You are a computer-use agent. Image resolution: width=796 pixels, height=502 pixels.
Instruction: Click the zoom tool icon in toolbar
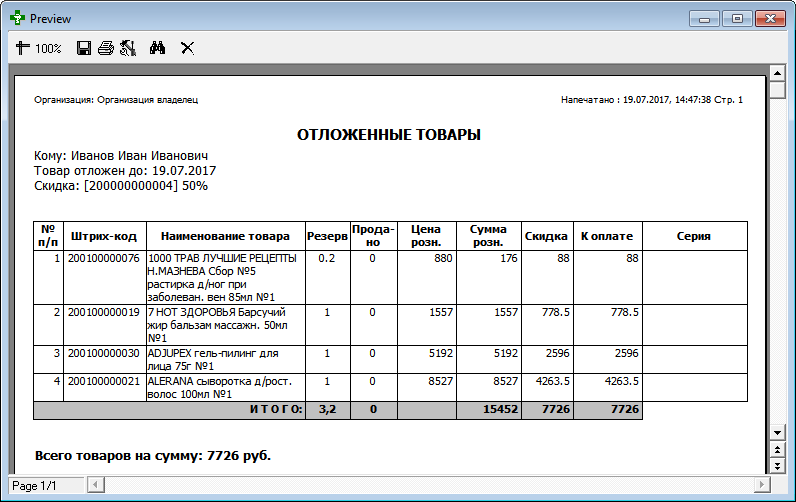(22, 48)
